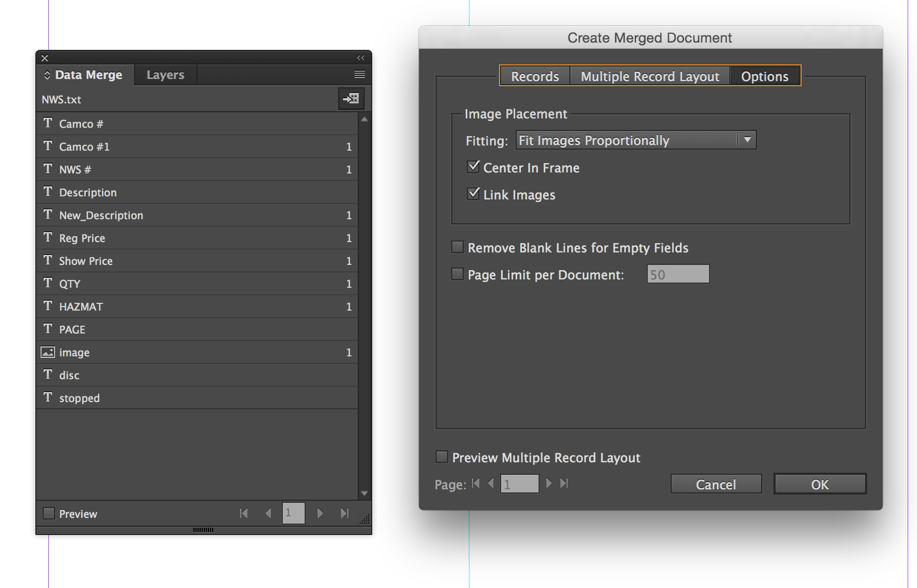Switch to the Records tab

point(535,76)
